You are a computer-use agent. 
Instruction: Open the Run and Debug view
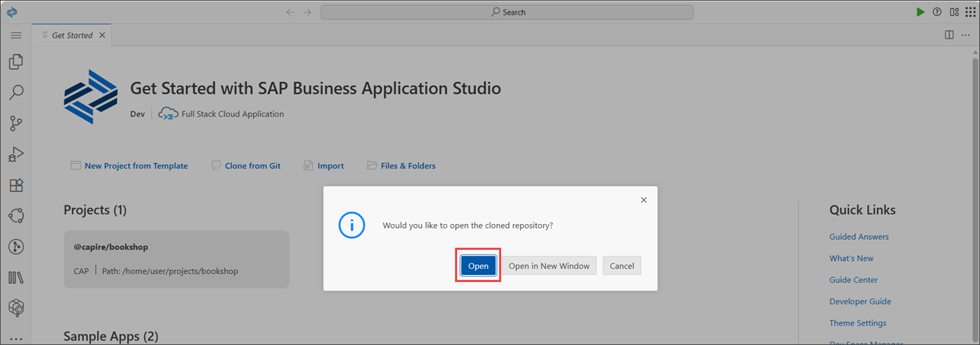pyautogui.click(x=16, y=155)
